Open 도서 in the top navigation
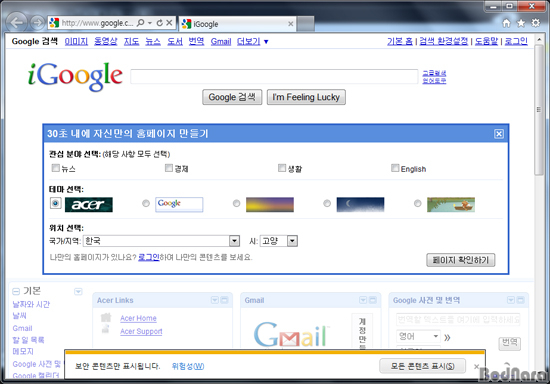The image size is (550, 384). click(x=175, y=41)
